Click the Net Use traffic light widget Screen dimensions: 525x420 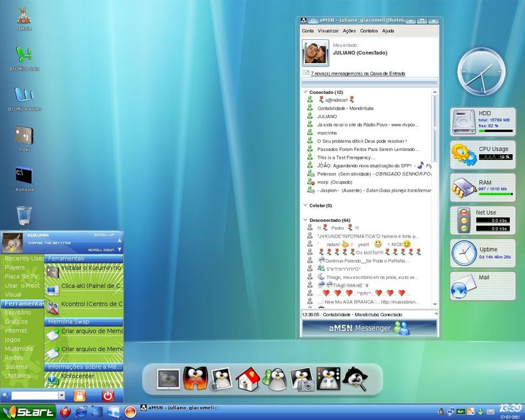[482, 220]
